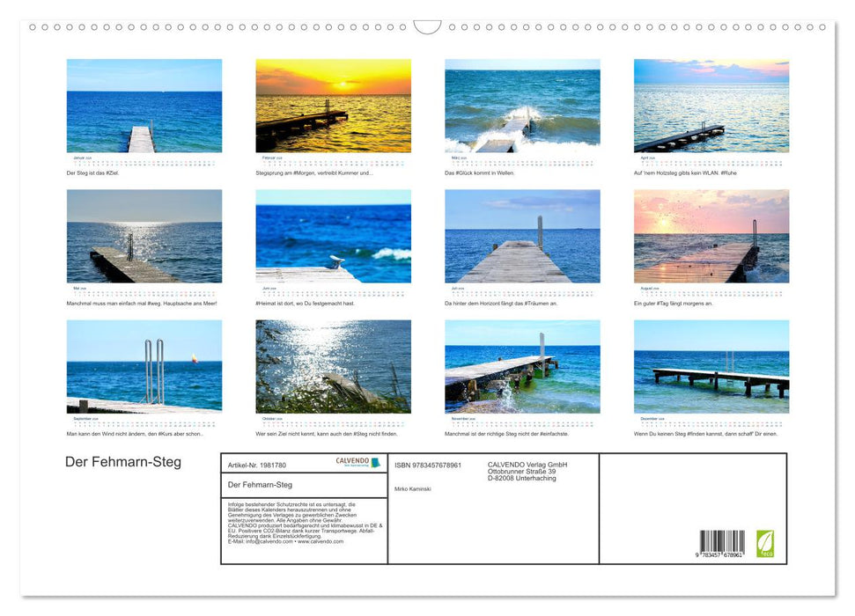
Task: Click the January pier photo
Action: click(144, 106)
